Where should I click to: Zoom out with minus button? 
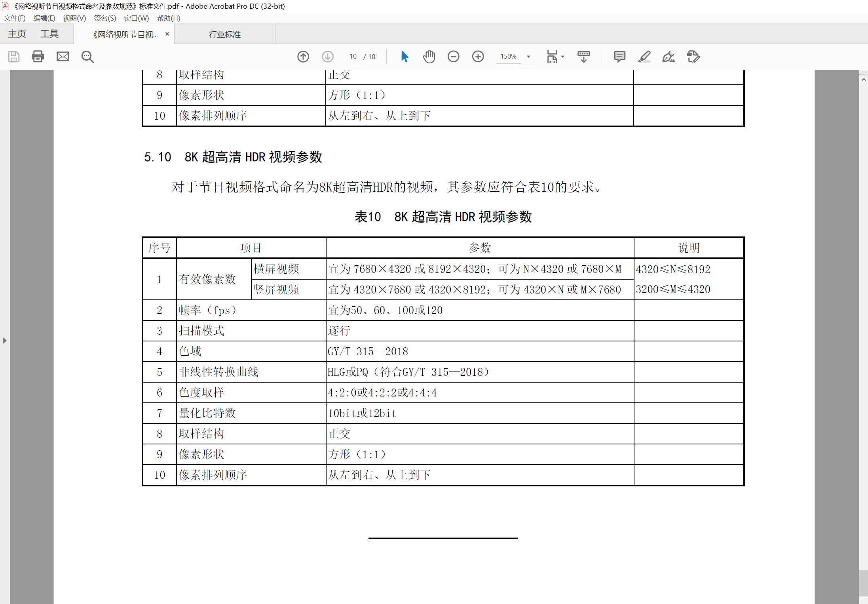[453, 57]
